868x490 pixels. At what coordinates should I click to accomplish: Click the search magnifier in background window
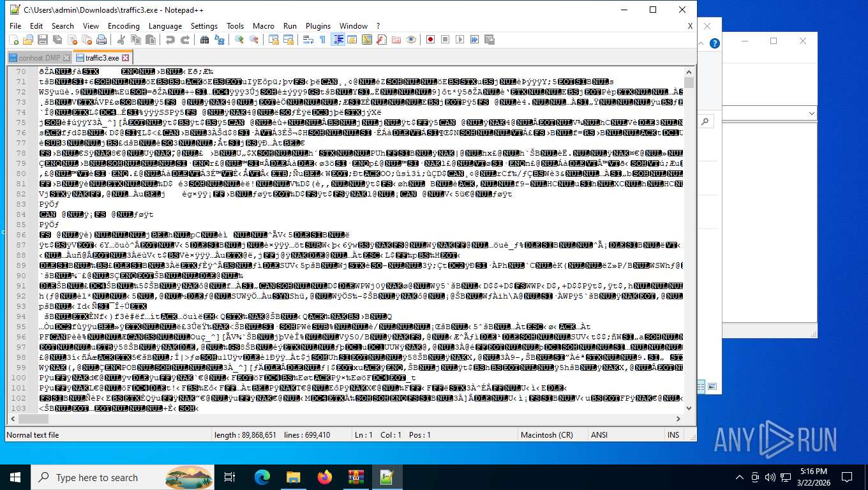click(x=705, y=121)
